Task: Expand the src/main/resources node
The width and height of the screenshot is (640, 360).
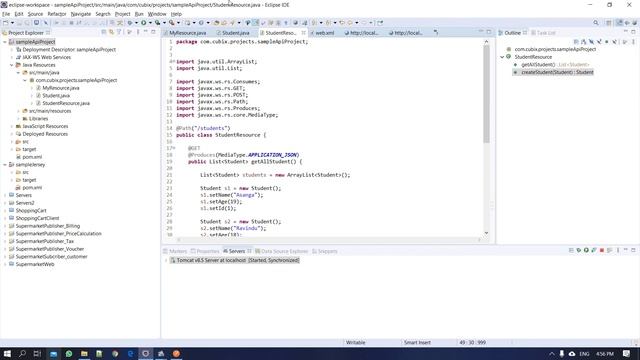Action: point(18,111)
